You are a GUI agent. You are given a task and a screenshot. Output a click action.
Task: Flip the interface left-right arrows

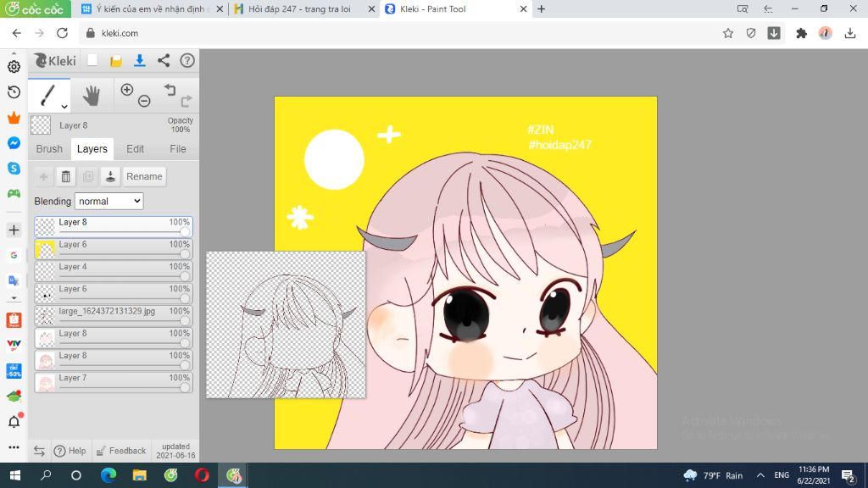click(x=39, y=451)
